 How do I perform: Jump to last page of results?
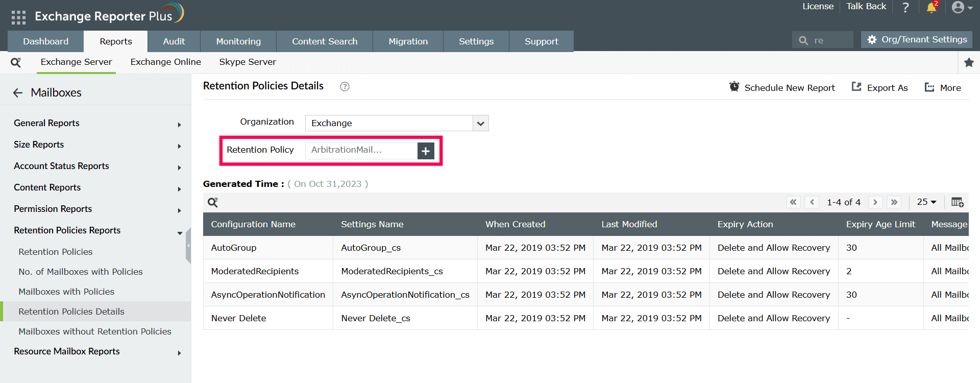pos(894,202)
